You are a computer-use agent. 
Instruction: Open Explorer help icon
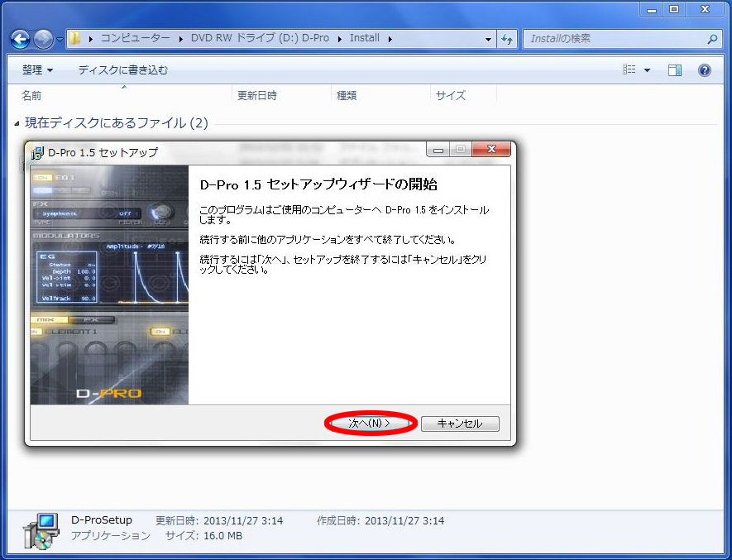point(704,70)
